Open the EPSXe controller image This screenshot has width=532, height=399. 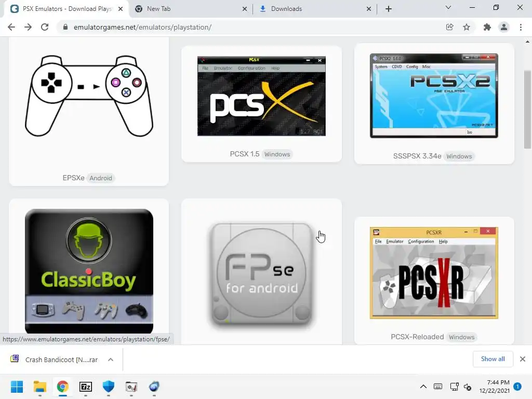[x=89, y=96]
